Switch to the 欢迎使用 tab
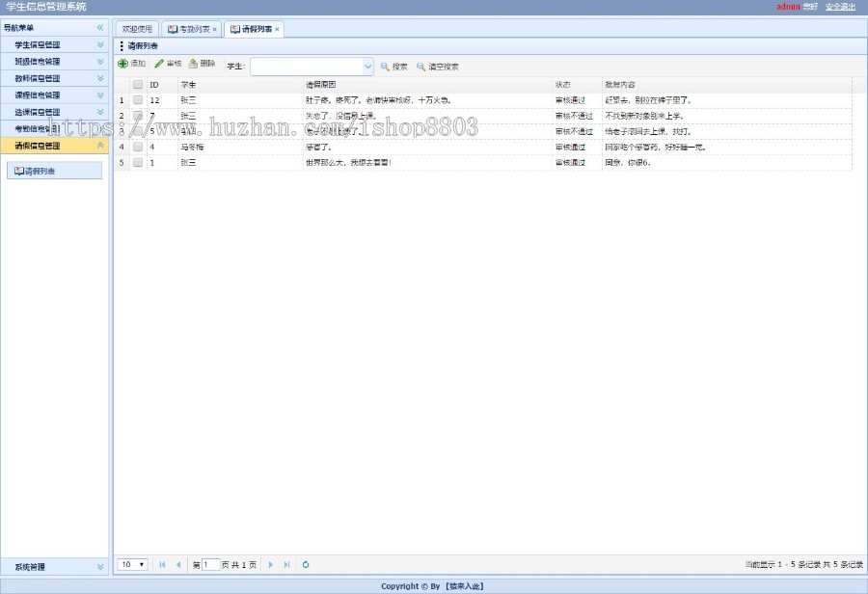Viewport: 868px width, 594px height. coord(136,29)
